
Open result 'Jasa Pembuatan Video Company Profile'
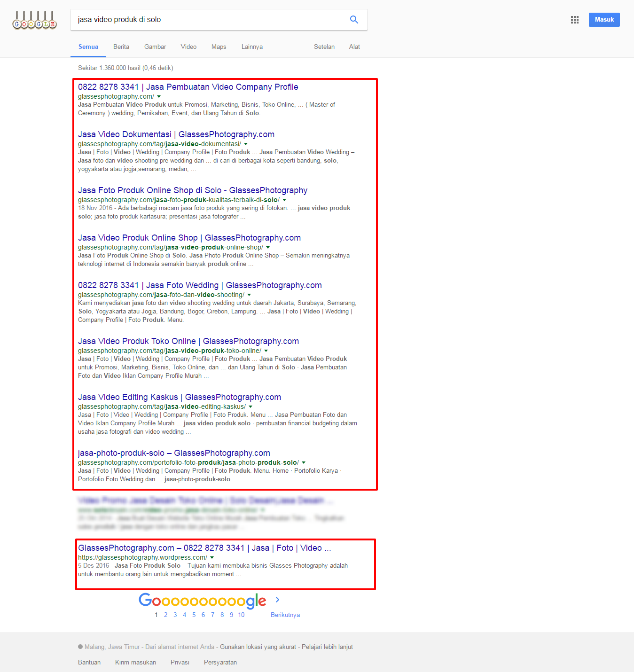[x=188, y=87]
